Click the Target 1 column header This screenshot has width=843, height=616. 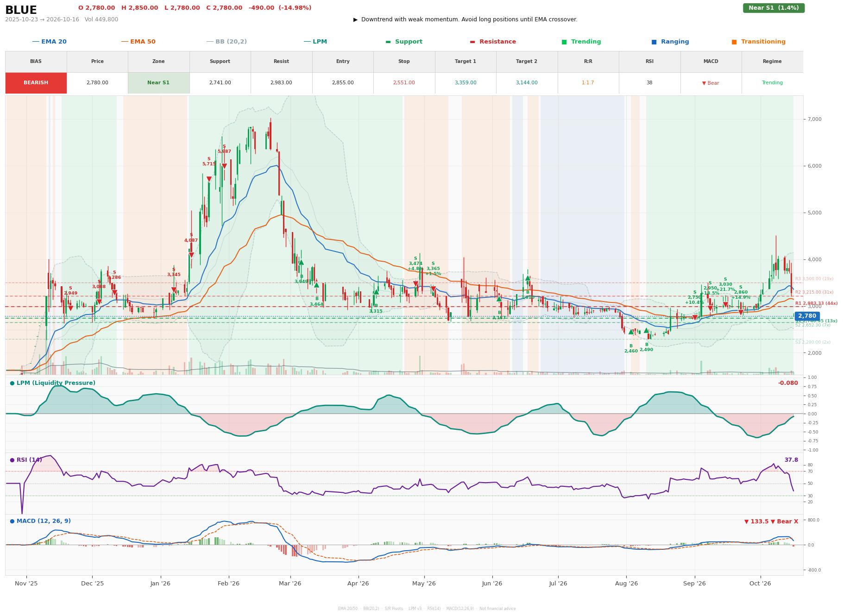(x=466, y=62)
